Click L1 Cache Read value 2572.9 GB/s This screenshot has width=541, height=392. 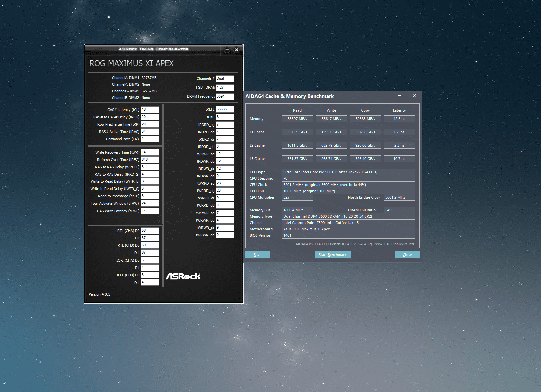(297, 132)
